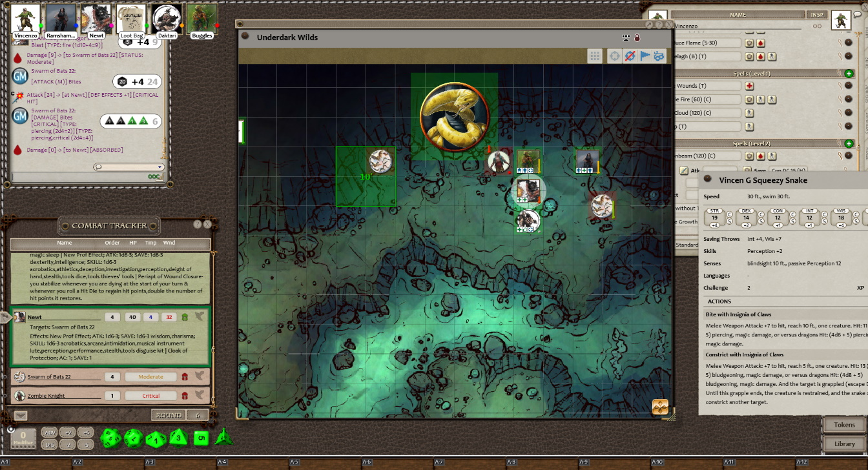Select the Daktari character portrait
Viewport: 868px width, 470px height.
167,20
